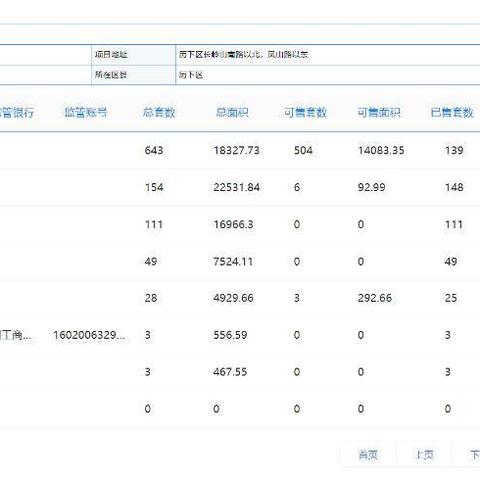
Task: Click the total area cell 556.59
Action: [230, 335]
